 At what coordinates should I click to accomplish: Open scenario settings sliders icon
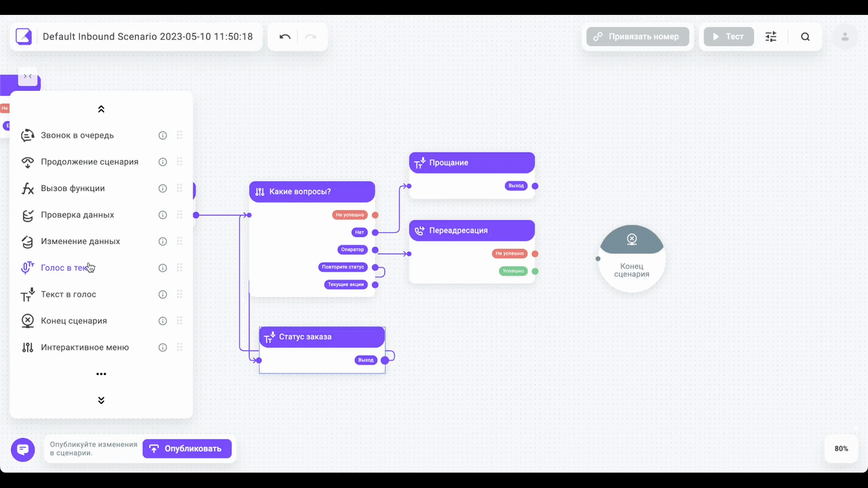point(771,37)
